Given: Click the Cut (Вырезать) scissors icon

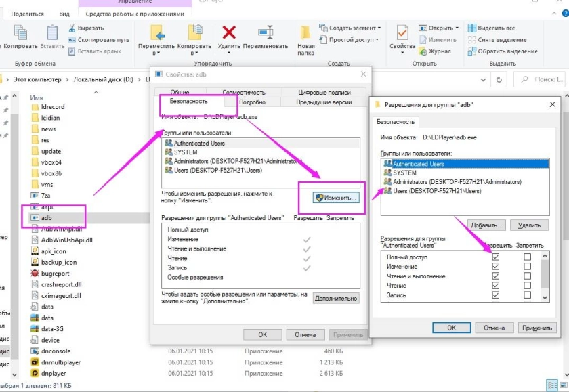Looking at the screenshot, I should point(72,28).
